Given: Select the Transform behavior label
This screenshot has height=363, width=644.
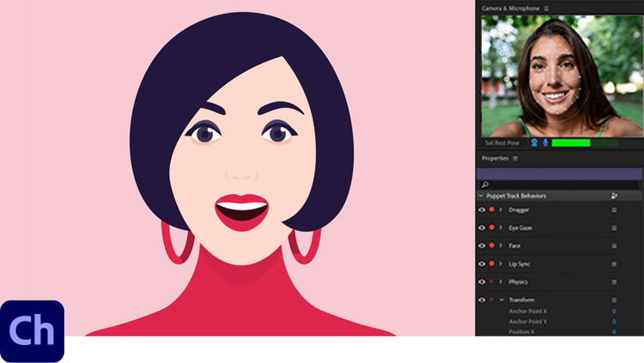Looking at the screenshot, I should click(x=521, y=300).
